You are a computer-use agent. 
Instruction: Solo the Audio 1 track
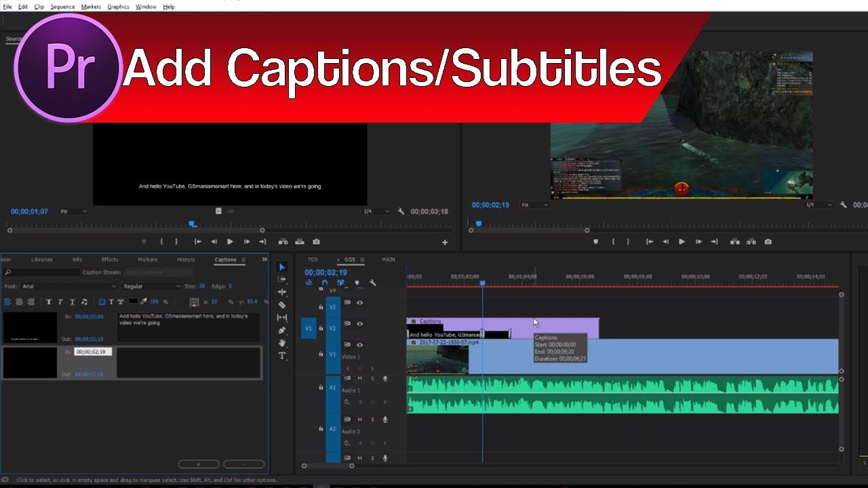(x=372, y=378)
